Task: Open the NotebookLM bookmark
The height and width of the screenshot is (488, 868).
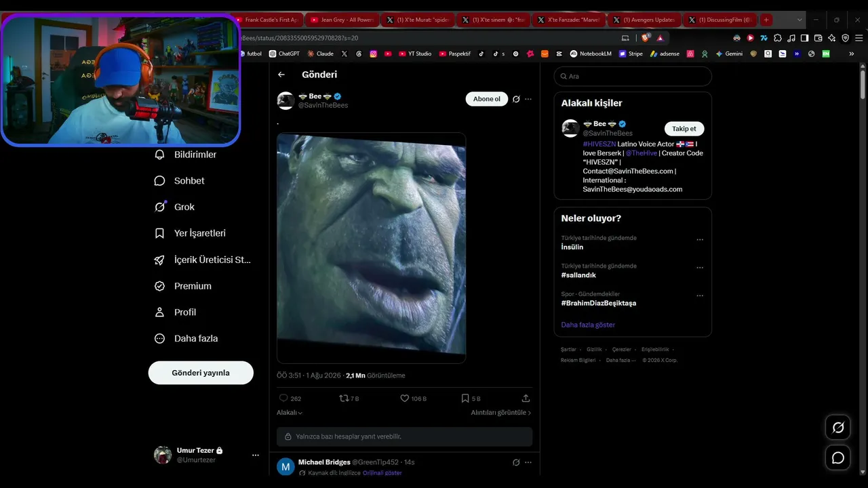Action: click(x=591, y=54)
